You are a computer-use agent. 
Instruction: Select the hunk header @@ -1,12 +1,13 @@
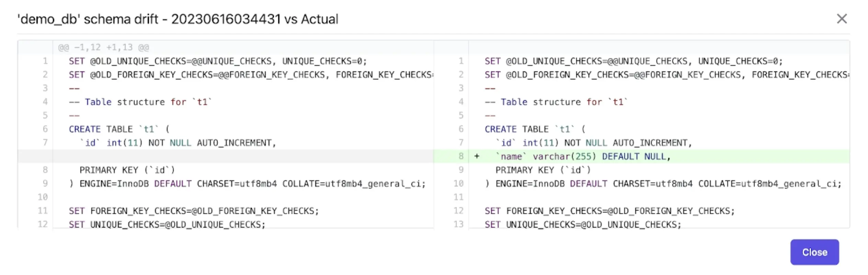[104, 47]
